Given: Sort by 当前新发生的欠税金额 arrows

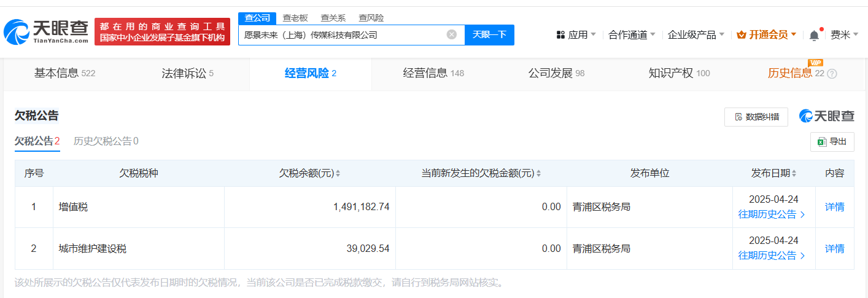Looking at the screenshot, I should tap(538, 174).
